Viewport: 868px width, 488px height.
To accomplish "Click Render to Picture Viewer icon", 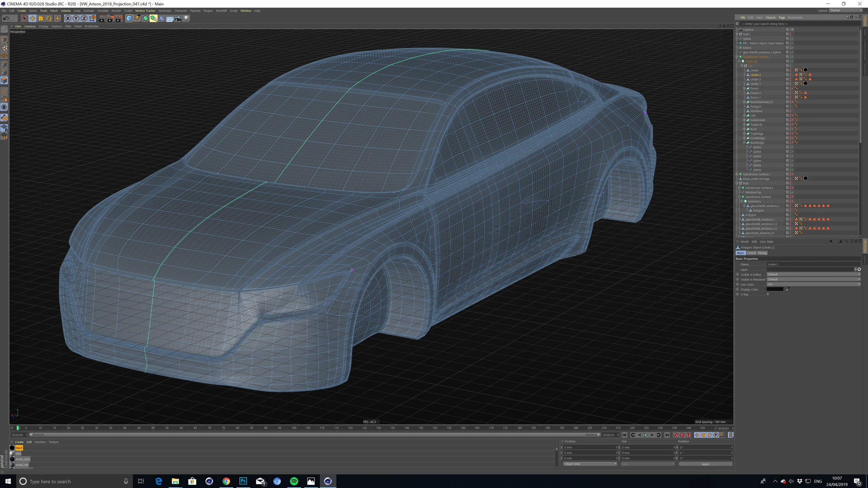I will tap(110, 18).
